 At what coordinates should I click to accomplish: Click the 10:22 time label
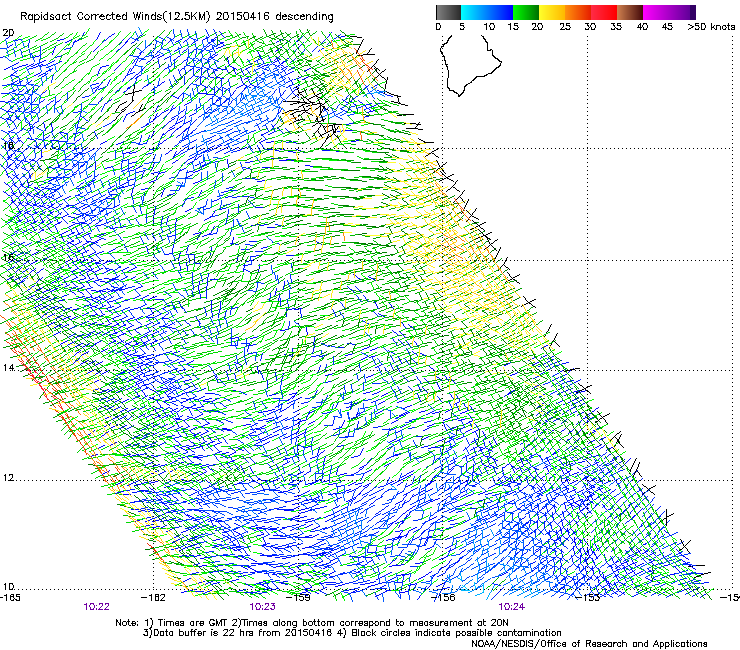click(96, 607)
